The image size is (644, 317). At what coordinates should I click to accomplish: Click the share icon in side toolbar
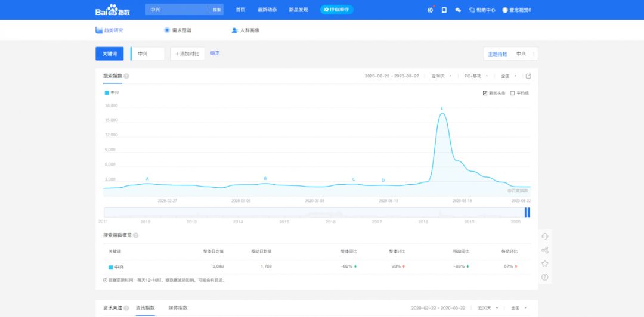click(x=545, y=250)
